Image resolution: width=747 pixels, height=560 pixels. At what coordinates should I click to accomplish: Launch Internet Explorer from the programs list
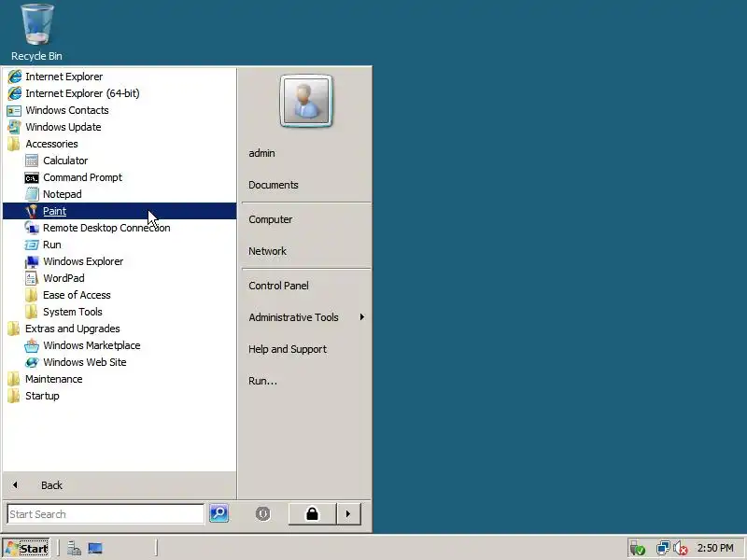tap(120, 77)
